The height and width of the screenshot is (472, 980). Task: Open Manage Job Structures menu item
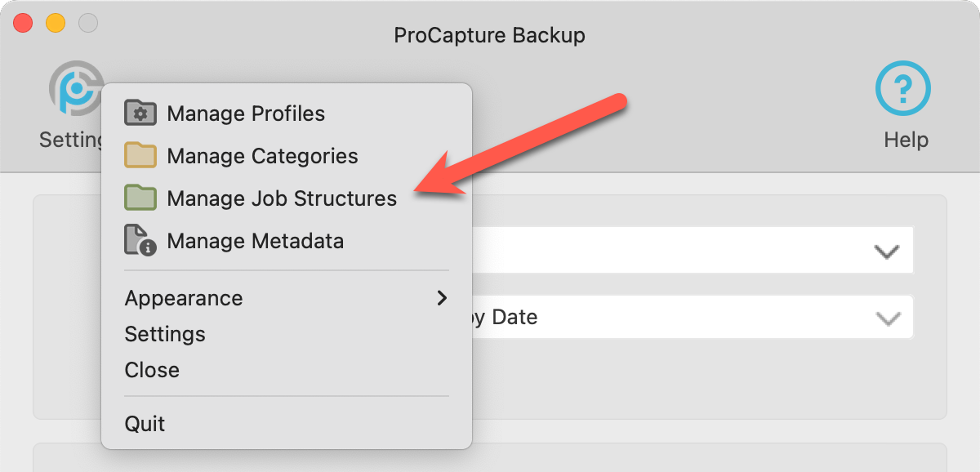pos(282,198)
